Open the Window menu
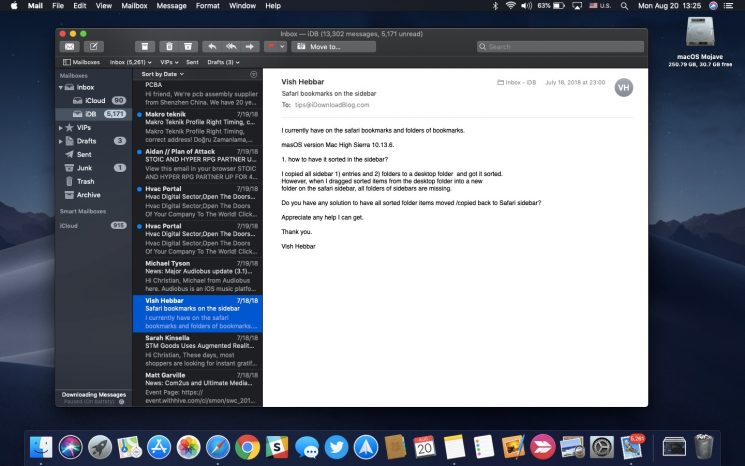This screenshot has width=745, height=466. [242, 6]
